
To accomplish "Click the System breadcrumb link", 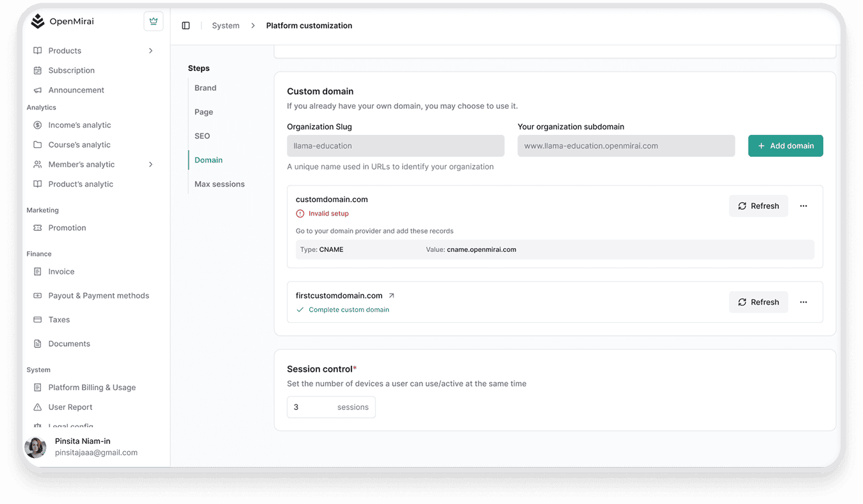I will 225,26.
